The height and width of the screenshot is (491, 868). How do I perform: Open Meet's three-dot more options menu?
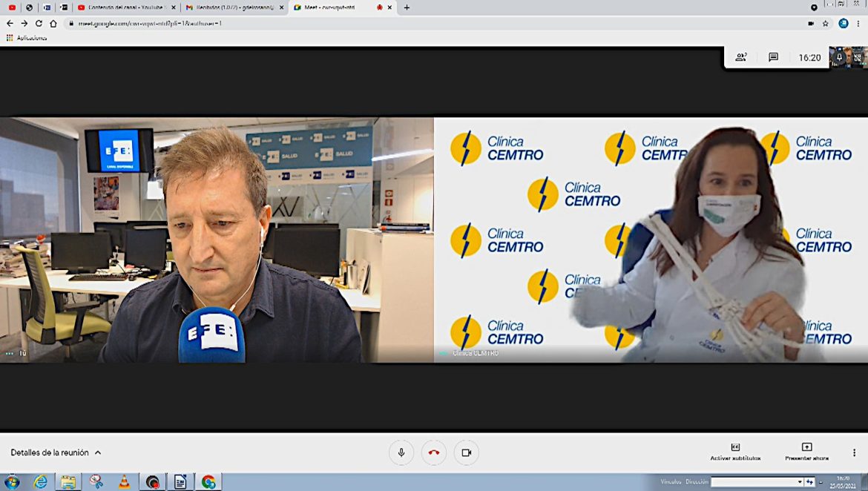coord(854,453)
